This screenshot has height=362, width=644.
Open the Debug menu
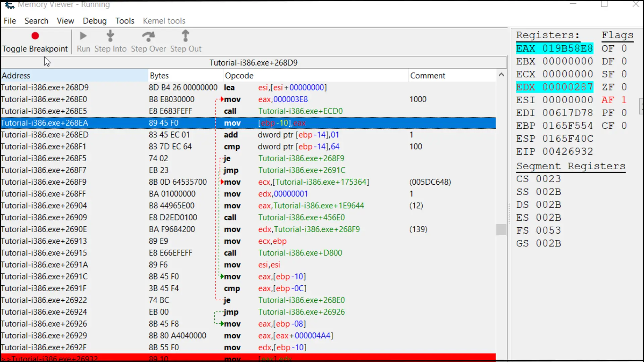tap(95, 21)
